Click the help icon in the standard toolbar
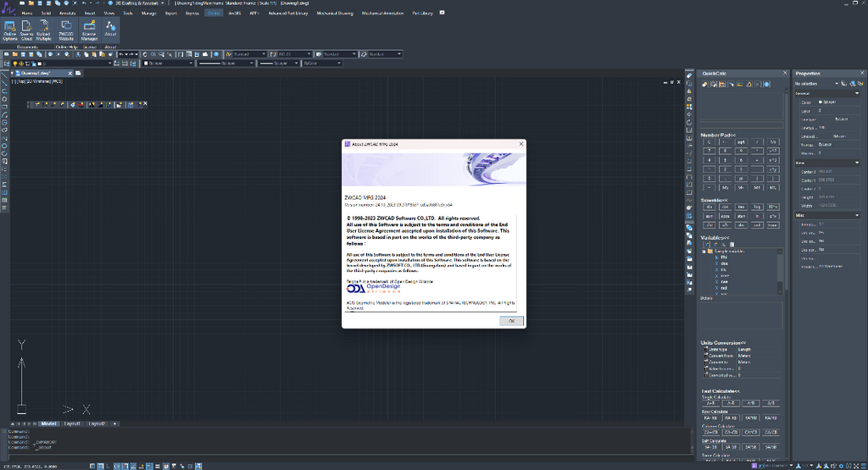868x470 pixels. pyautogui.click(x=216, y=54)
